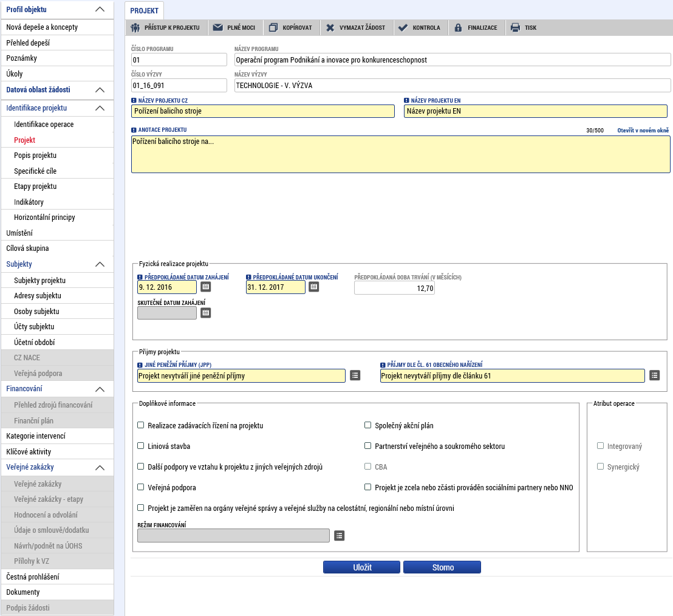Open Nová depeše a koncepty

point(57,27)
